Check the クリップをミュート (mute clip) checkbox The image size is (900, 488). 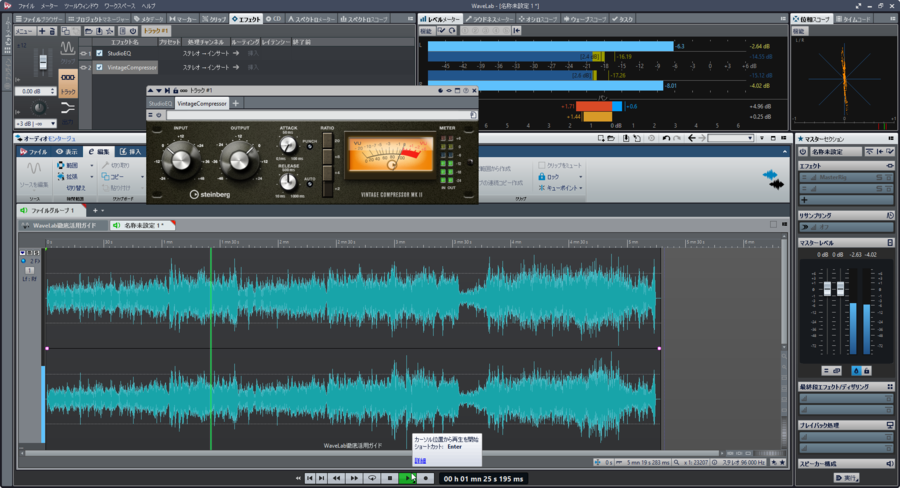pyautogui.click(x=541, y=165)
